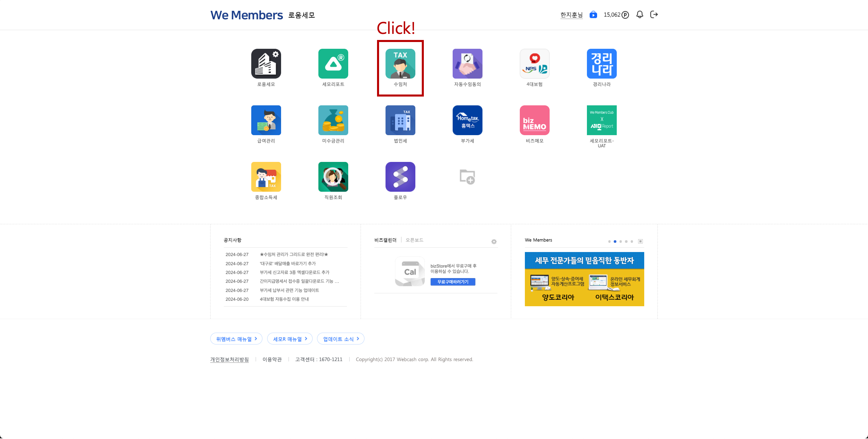The width and height of the screenshot is (868, 439).
Task: Select the first banner carousel dot
Action: point(609,242)
